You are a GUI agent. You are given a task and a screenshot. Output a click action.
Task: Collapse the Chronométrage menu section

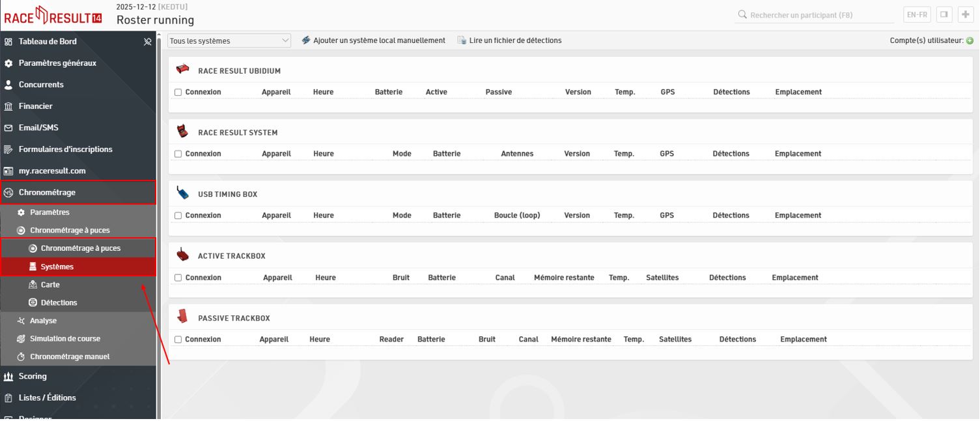[78, 192]
